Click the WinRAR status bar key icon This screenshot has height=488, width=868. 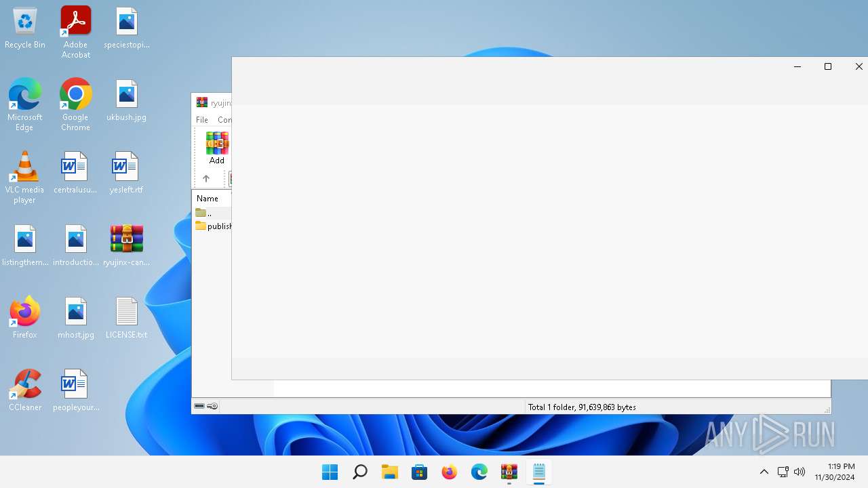[x=212, y=407]
